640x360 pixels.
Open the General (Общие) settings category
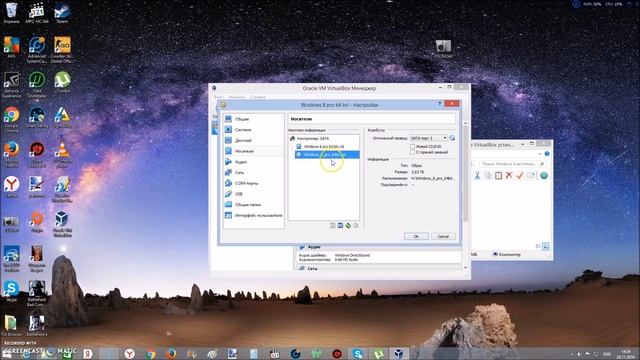pos(253,119)
